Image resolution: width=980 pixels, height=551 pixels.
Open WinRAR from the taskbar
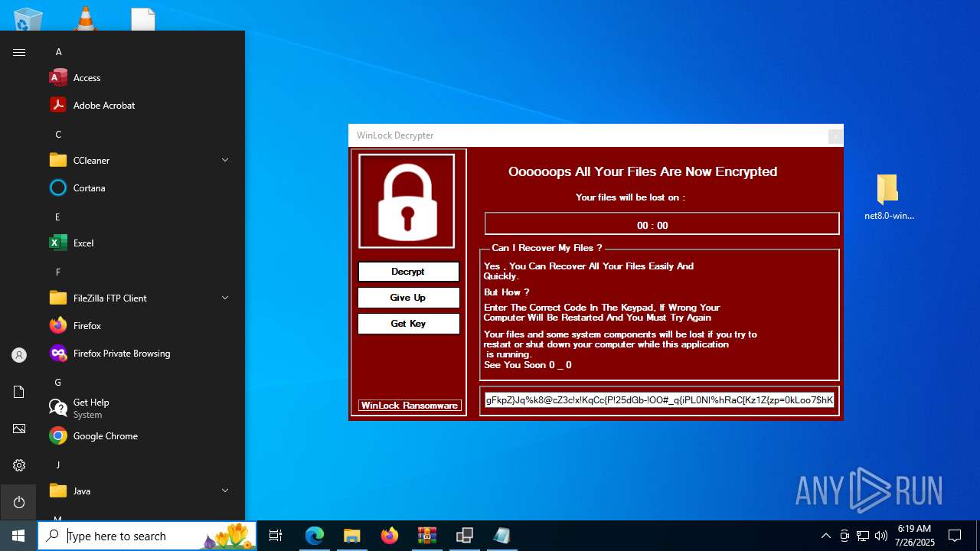427,536
